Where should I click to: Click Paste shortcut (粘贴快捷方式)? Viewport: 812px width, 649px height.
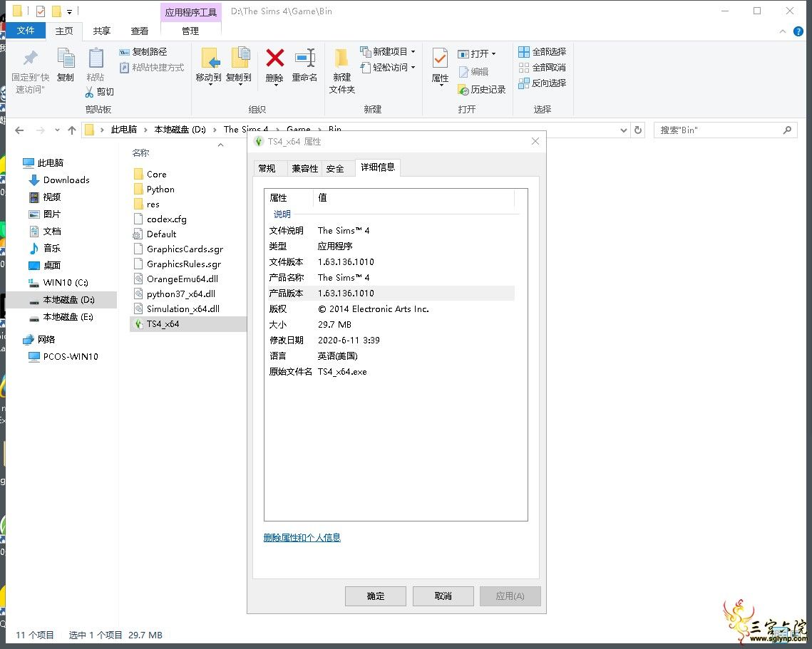click(x=152, y=68)
